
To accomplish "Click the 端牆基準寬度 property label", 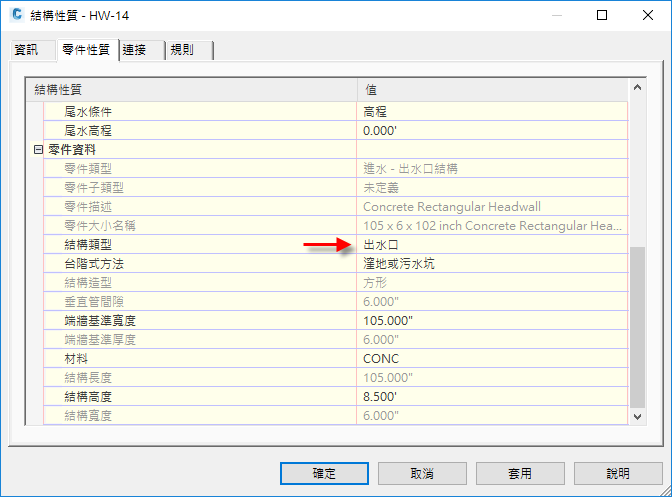I will (100, 320).
